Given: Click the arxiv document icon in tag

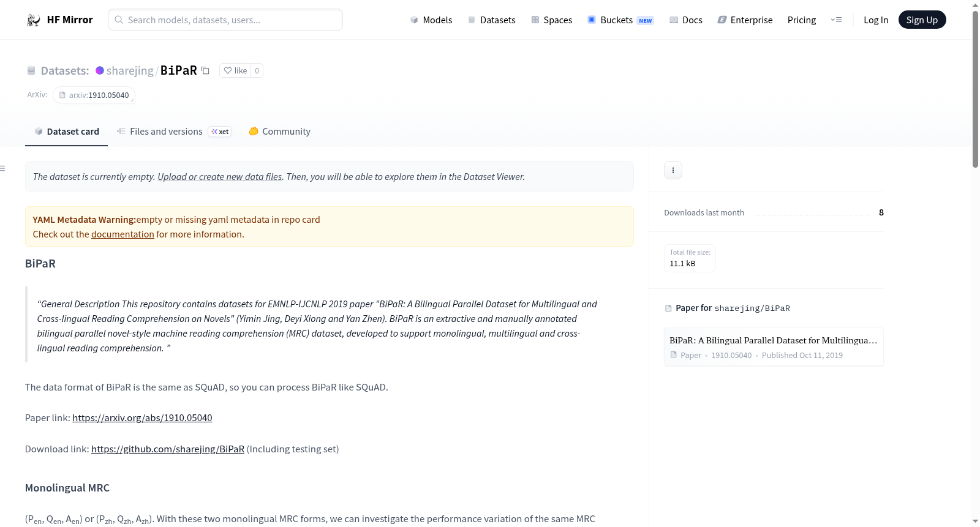Looking at the screenshot, I should (62, 95).
